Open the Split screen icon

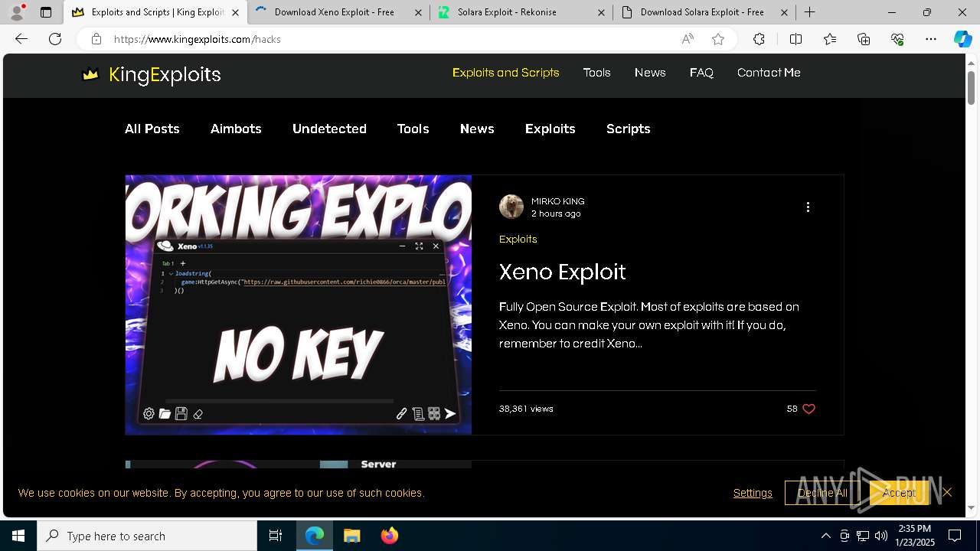795,39
